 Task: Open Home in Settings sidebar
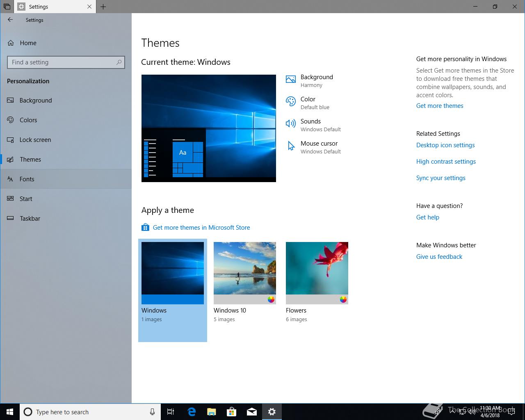66,43
